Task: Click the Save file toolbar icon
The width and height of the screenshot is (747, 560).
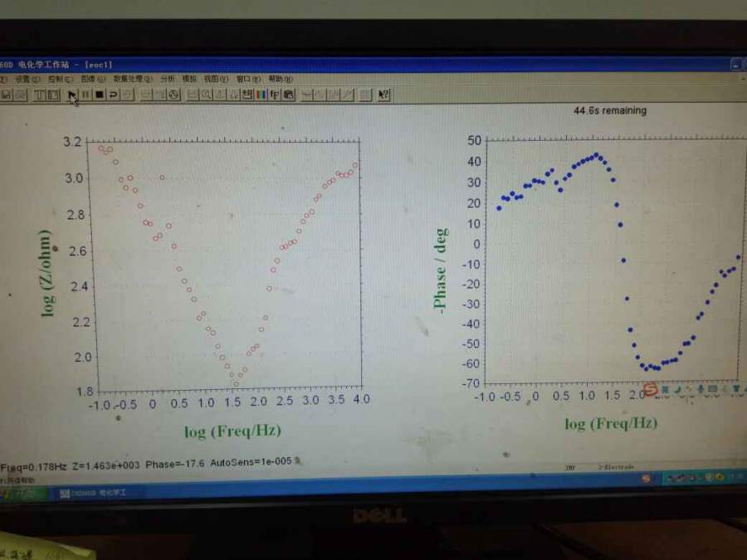Action: (x=6, y=95)
